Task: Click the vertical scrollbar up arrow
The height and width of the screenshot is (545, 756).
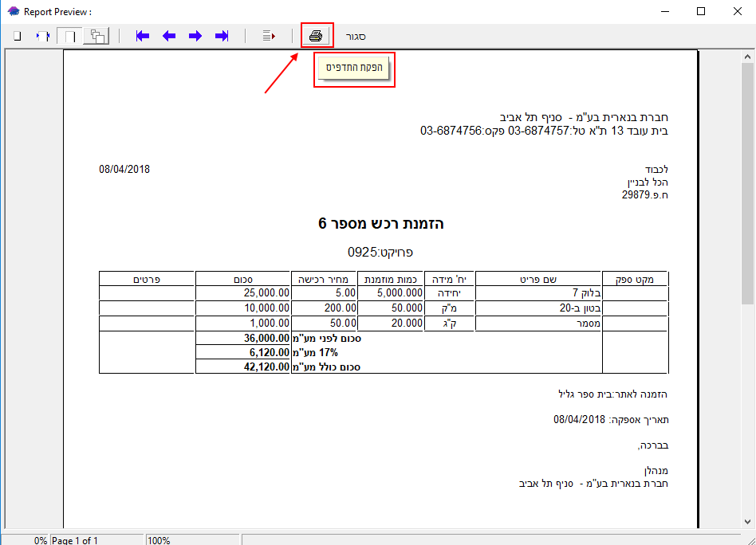Action: (747, 56)
